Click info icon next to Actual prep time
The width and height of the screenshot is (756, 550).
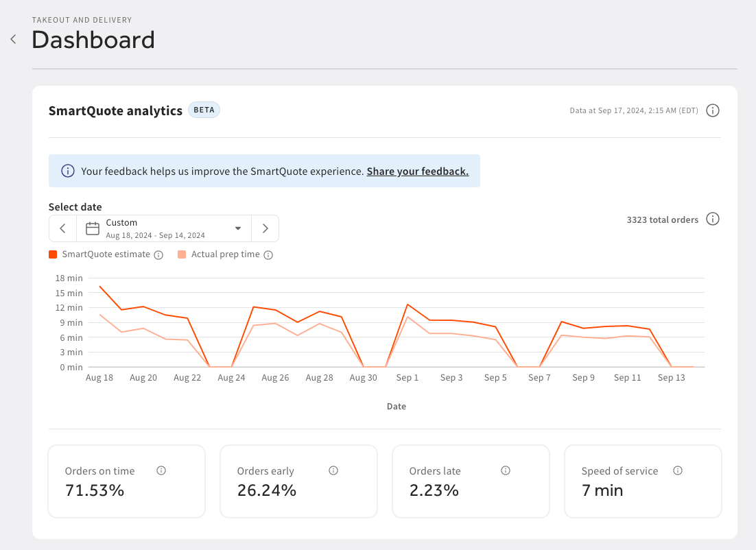click(x=268, y=255)
